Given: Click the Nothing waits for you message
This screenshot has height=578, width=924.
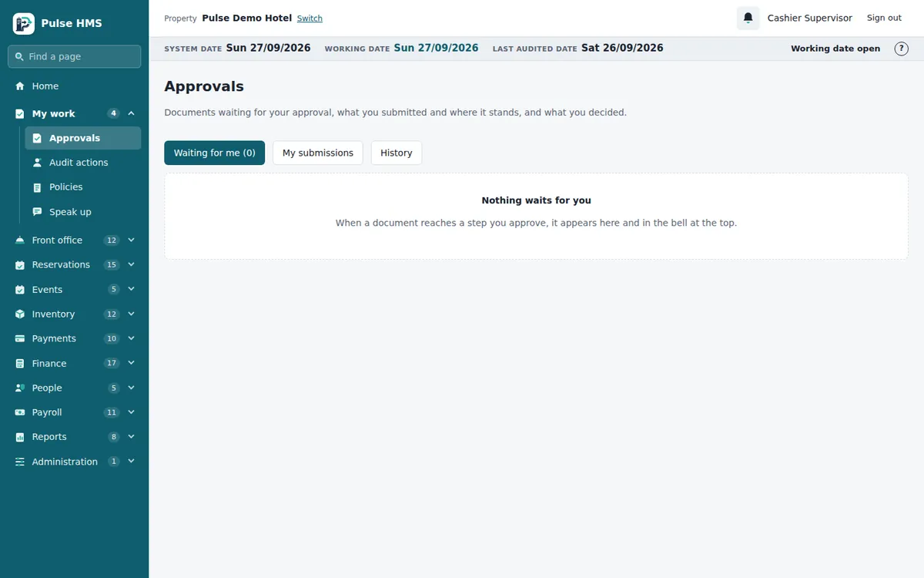Looking at the screenshot, I should 537,200.
